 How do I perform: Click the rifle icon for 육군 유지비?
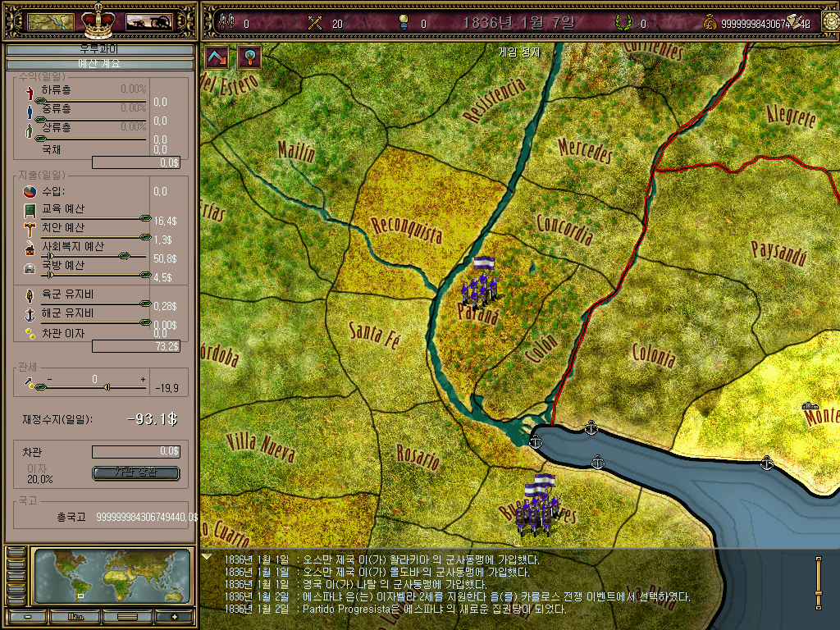[x=30, y=295]
